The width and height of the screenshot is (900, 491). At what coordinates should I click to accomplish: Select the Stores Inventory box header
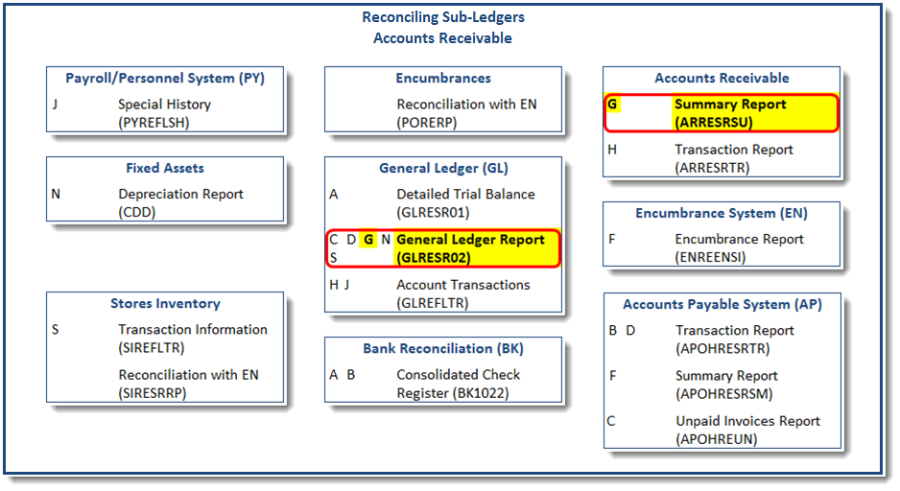(x=165, y=303)
